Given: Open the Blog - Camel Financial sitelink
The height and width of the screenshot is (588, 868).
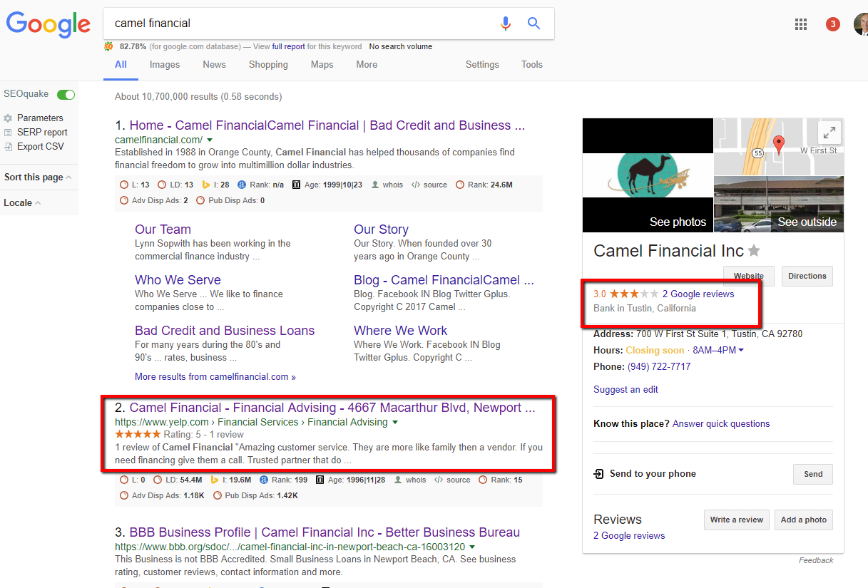Looking at the screenshot, I should (444, 280).
